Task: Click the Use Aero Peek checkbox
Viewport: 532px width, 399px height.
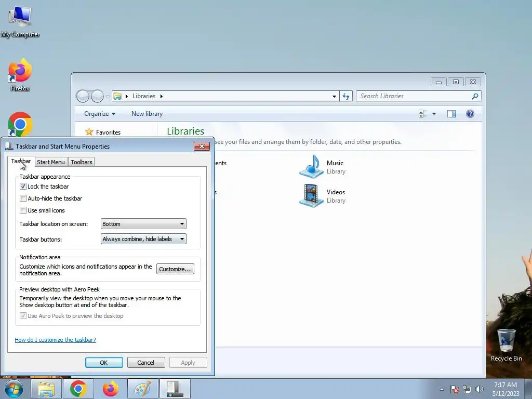Action: click(23, 316)
